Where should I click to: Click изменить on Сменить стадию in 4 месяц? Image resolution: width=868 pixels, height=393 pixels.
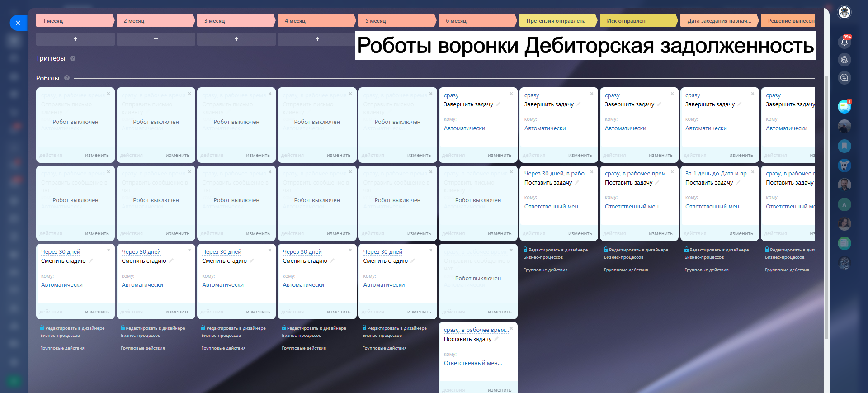tap(339, 312)
